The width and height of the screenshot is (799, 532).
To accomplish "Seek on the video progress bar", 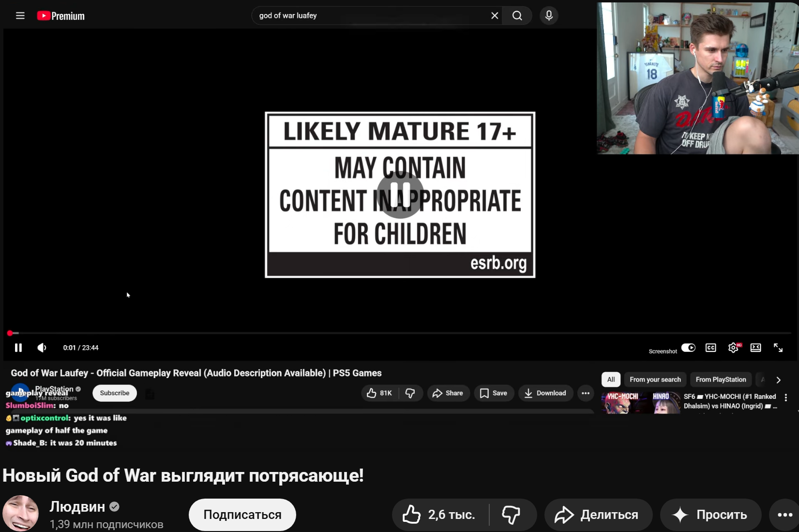I will pyautogui.click(x=400, y=333).
